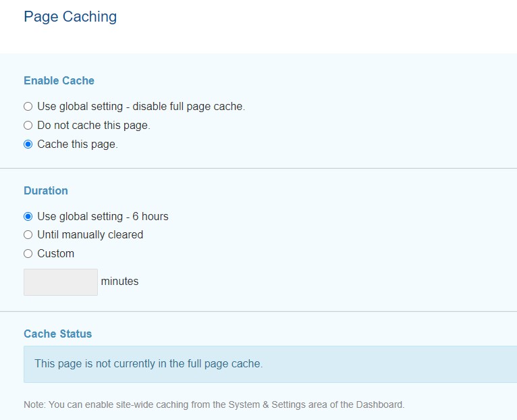Click the 'Custom' label text

point(56,253)
